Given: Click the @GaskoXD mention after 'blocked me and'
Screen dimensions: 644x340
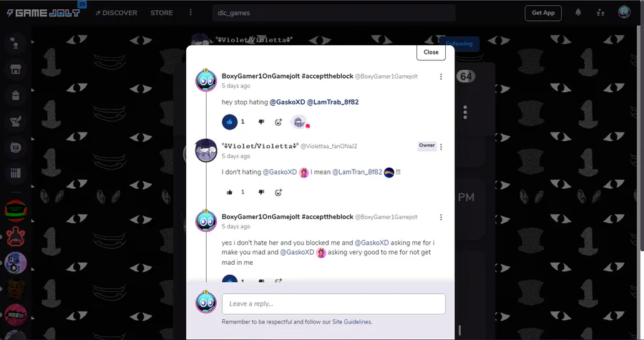Looking at the screenshot, I should [371, 243].
